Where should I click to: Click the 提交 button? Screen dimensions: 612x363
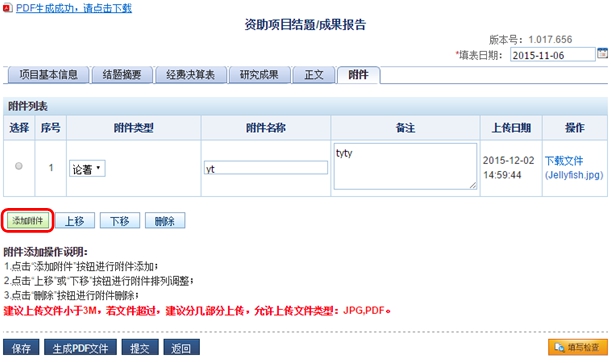point(140,347)
